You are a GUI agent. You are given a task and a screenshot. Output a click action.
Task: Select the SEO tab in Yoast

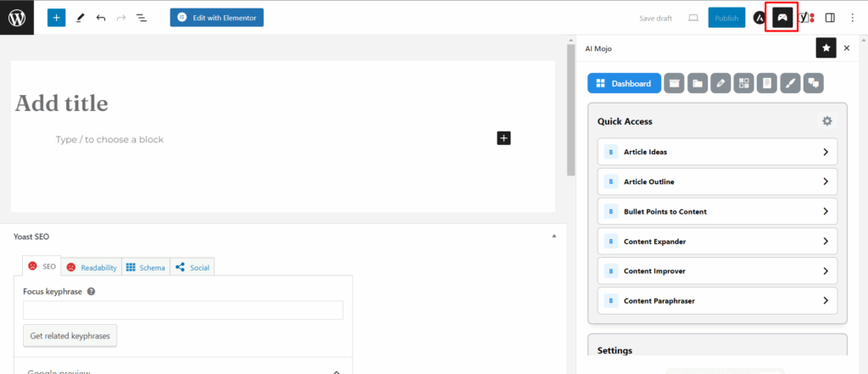(x=42, y=266)
